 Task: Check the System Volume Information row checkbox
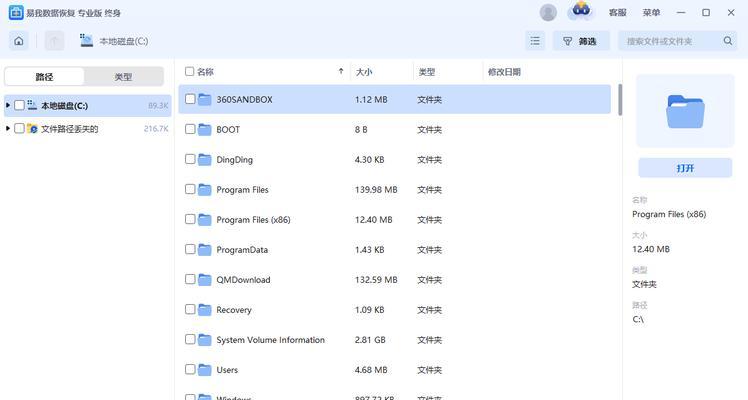190,339
